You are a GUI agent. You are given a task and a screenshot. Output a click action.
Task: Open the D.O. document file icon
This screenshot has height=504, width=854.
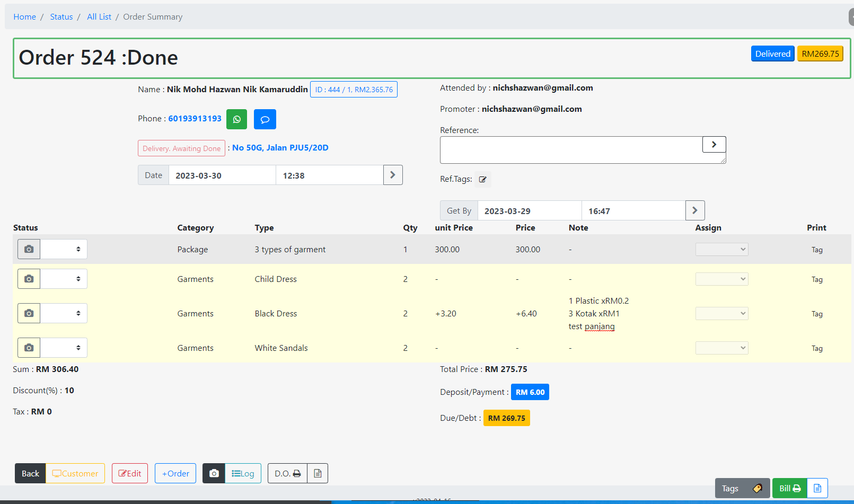click(318, 473)
